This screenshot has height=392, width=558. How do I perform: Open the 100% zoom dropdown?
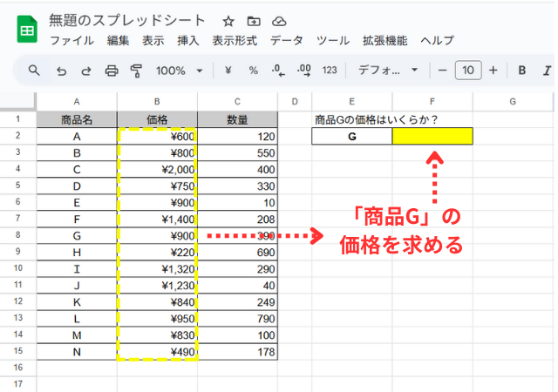click(x=179, y=71)
